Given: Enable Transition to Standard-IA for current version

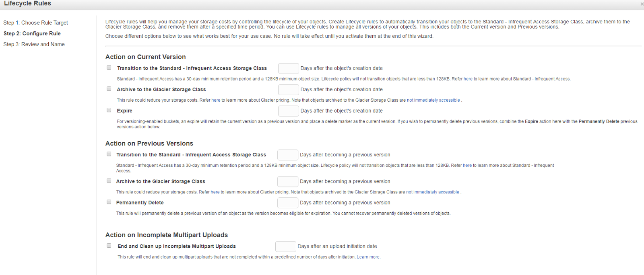Looking at the screenshot, I should pos(109,68).
